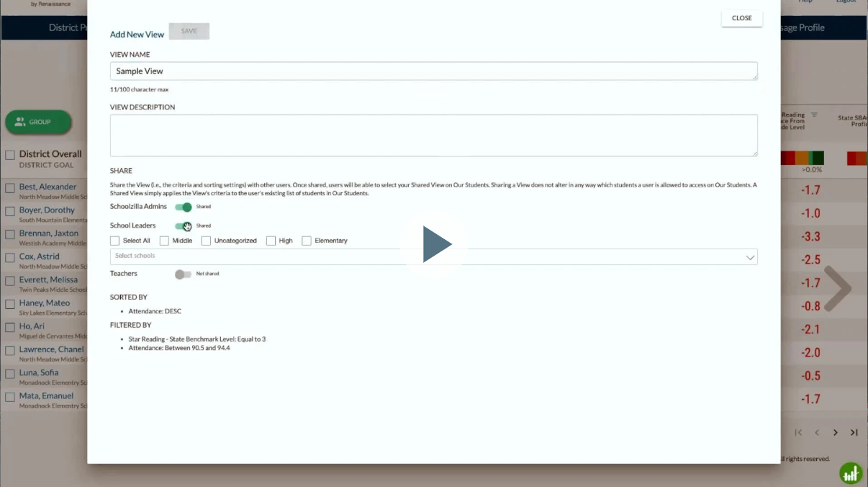Enable sharing with Teachers switch
Viewport: 868px width, 487px height.
(x=184, y=274)
